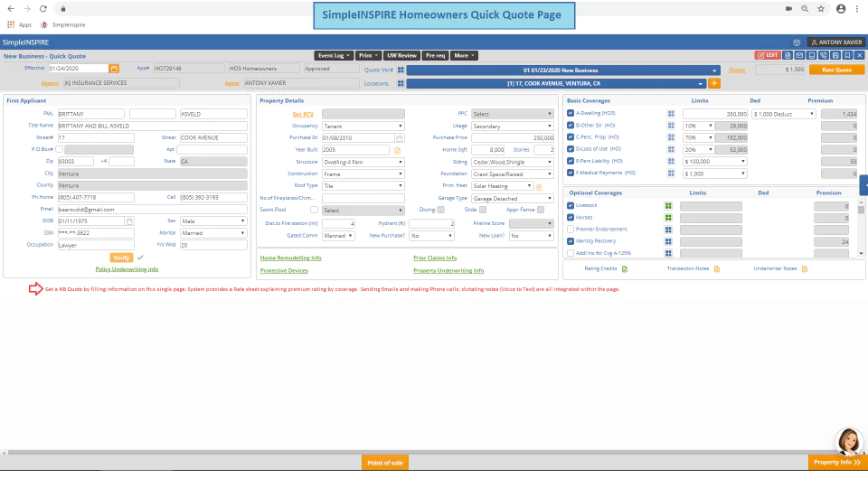Enable Premier Endorsement checkbox
The height and width of the screenshot is (488, 868).
pos(571,229)
